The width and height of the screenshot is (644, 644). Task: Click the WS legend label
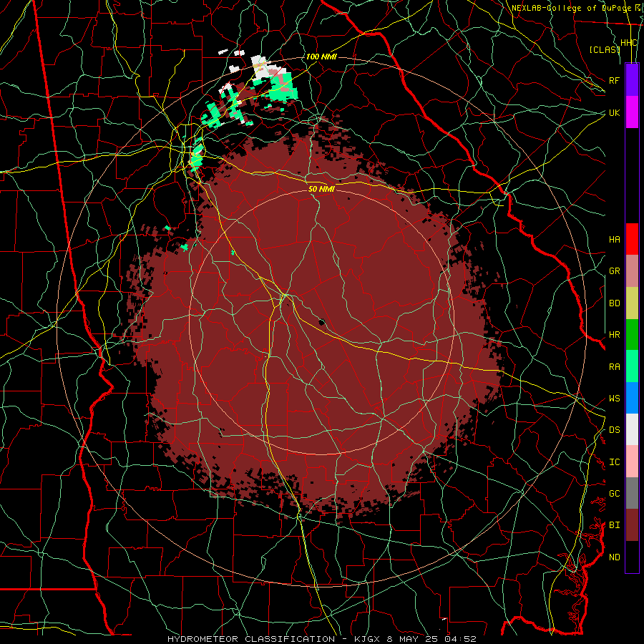[x=614, y=399]
